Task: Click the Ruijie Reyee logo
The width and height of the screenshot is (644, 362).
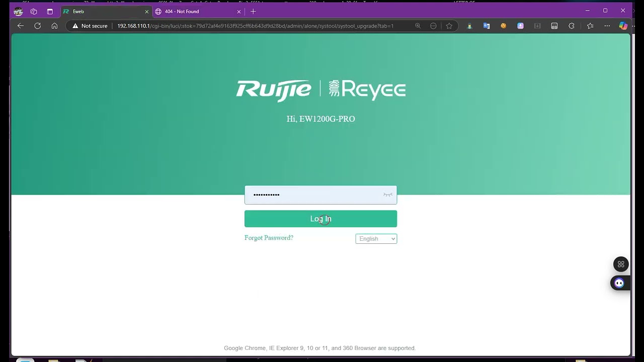Action: pyautogui.click(x=321, y=89)
